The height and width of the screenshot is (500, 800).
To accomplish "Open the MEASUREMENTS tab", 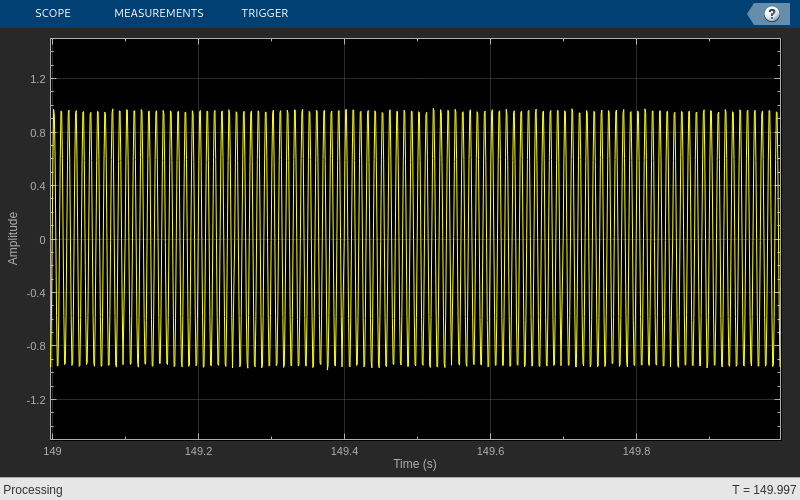I will tap(159, 13).
